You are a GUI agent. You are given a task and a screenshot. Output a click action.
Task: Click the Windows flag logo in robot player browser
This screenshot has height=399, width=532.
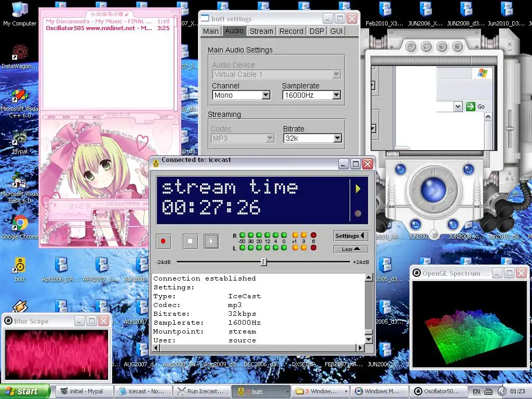pyautogui.click(x=482, y=73)
